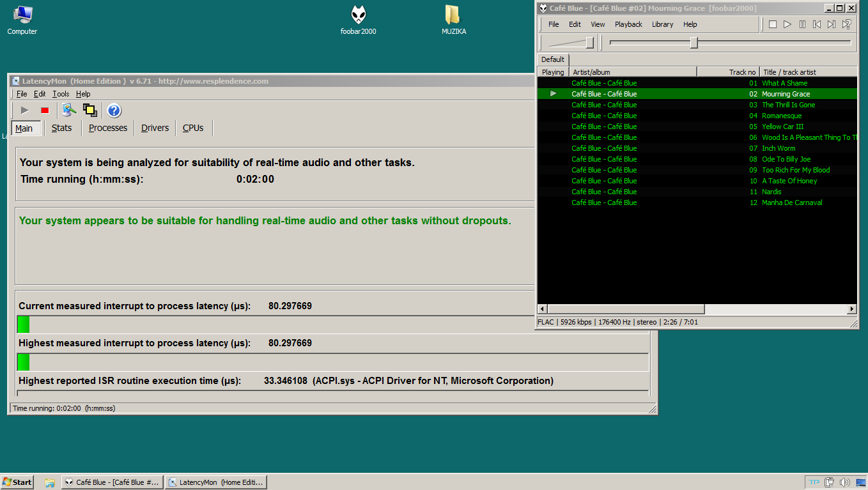The image size is (868, 490).
Task: Open LatencyMon Edit menu
Action: coord(40,94)
